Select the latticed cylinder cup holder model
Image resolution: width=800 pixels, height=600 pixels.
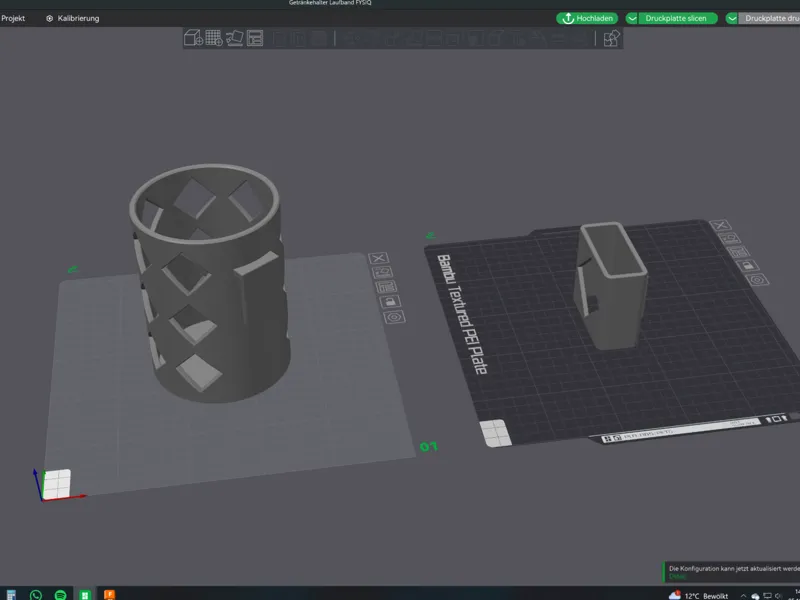point(210,283)
